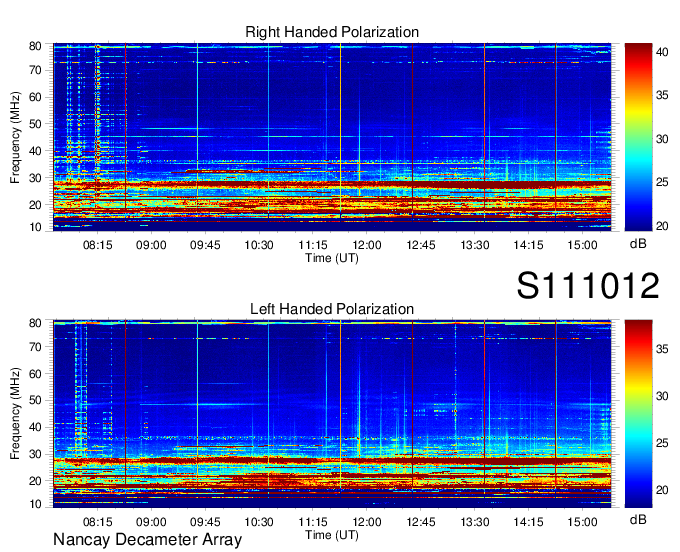Click the "Left Handed Polarization" plot title
The image size is (680, 552).
(332, 309)
